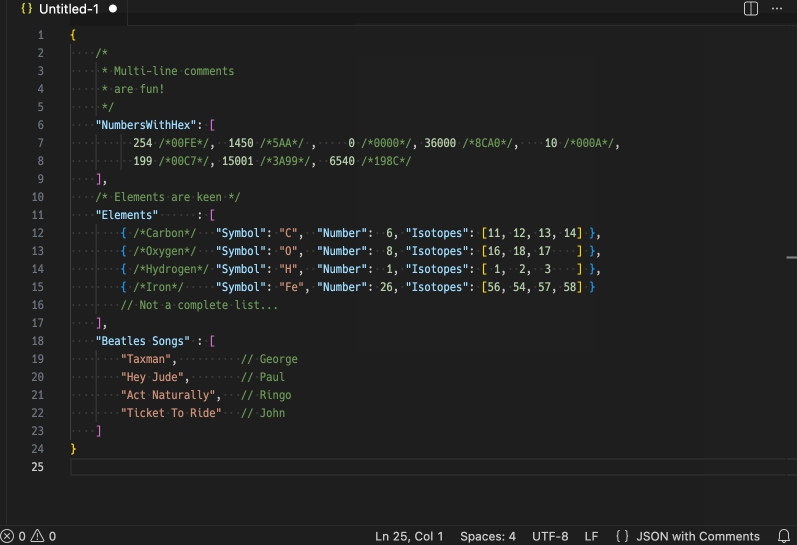Viewport: 797px width, 545px height.
Task: Click the /*Carbon*/ comment
Action: (165, 233)
